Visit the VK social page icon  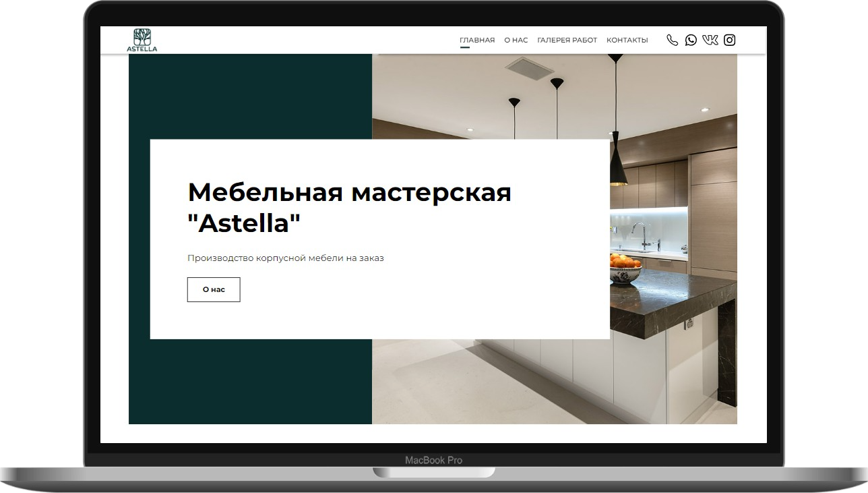click(710, 40)
